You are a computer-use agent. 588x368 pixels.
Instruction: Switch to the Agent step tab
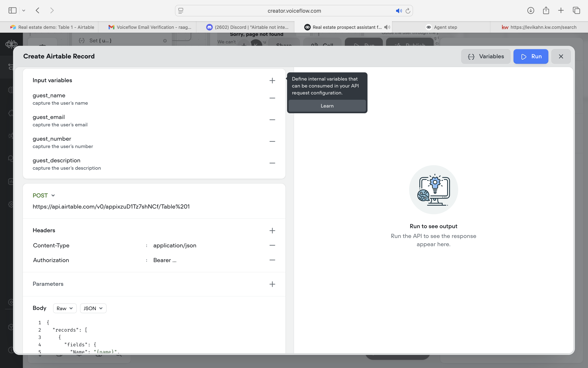pyautogui.click(x=441, y=27)
